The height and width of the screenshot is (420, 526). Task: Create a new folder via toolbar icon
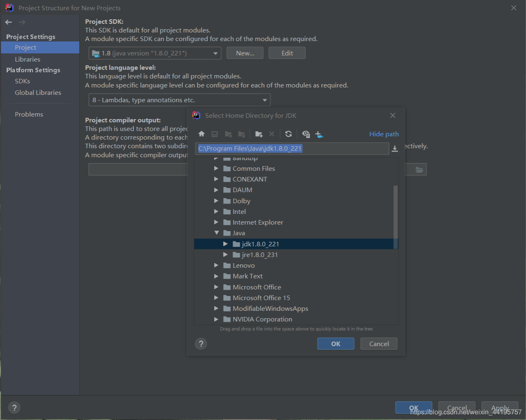(x=259, y=134)
